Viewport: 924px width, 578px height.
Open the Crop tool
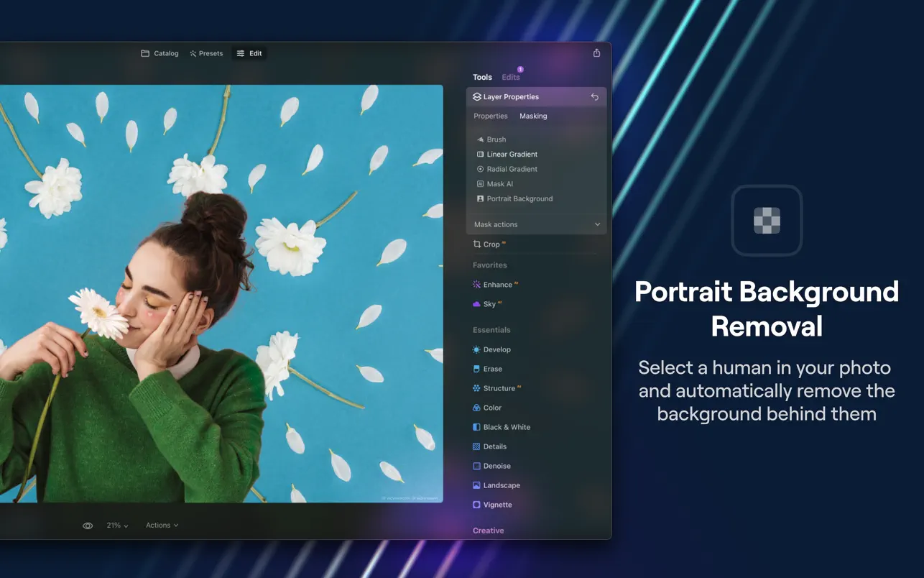491,244
